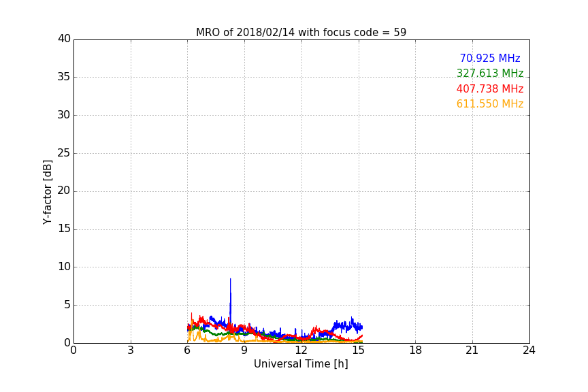Select the orange 611.550 MHz legend label

coord(490,103)
